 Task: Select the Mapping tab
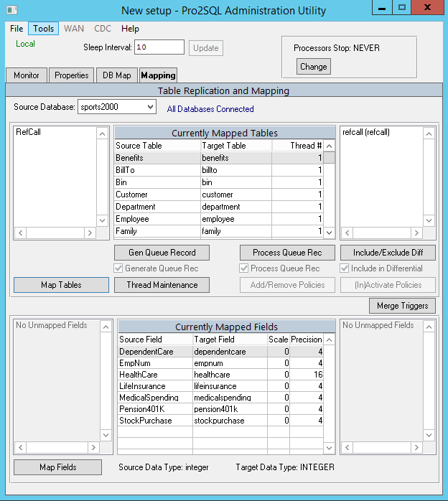pos(158,75)
